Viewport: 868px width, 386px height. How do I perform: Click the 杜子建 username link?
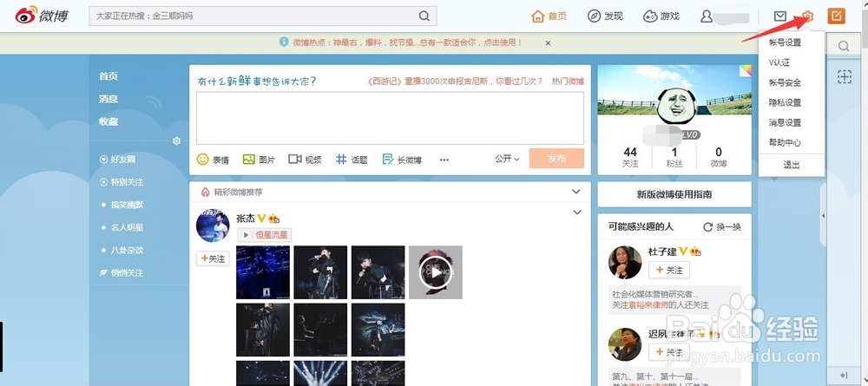[x=662, y=252]
